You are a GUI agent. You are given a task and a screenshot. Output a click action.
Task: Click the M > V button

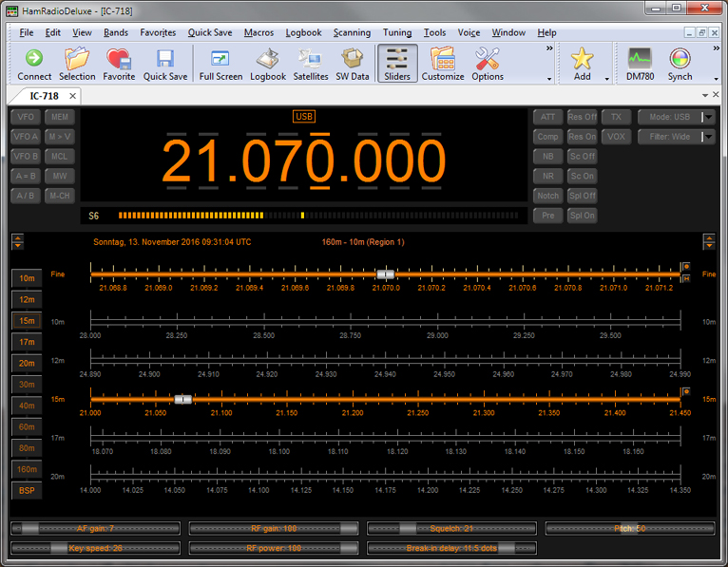coord(60,137)
